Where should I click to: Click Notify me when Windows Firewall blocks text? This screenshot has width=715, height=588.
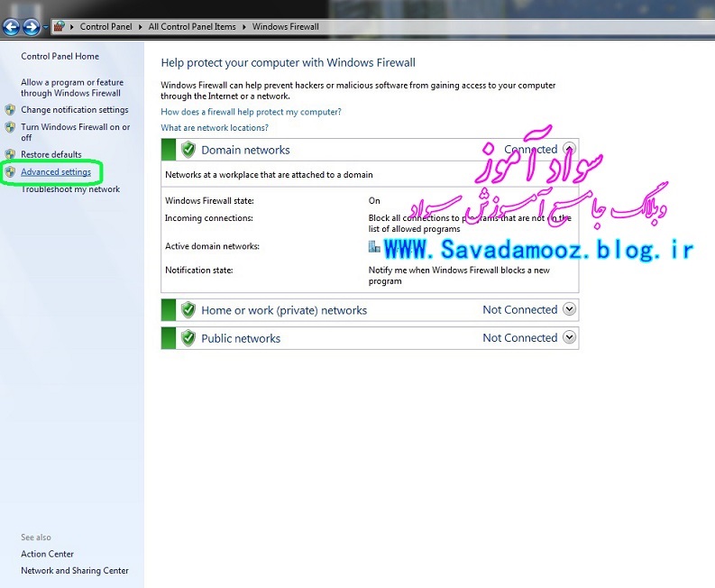coord(459,276)
